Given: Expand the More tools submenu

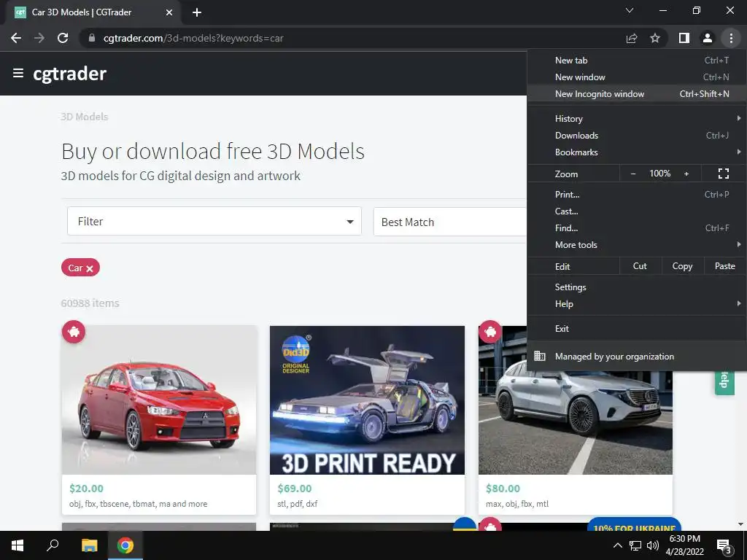Looking at the screenshot, I should pyautogui.click(x=636, y=245).
